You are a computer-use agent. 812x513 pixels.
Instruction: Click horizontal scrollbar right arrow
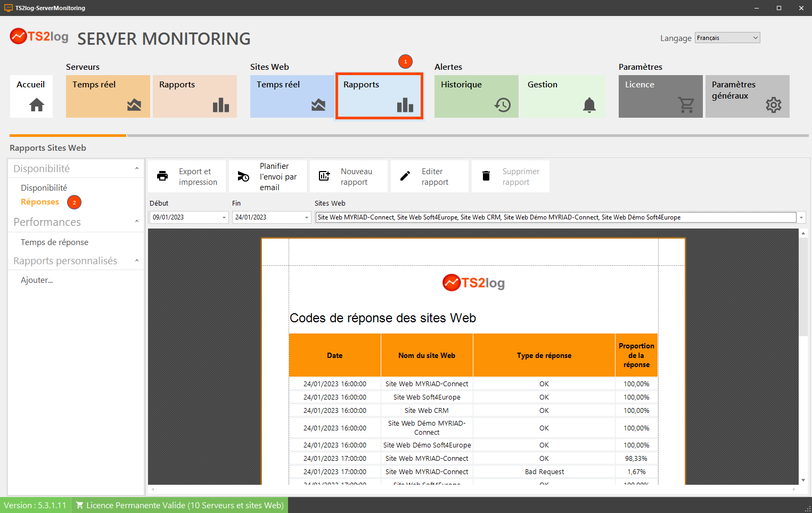pos(794,489)
